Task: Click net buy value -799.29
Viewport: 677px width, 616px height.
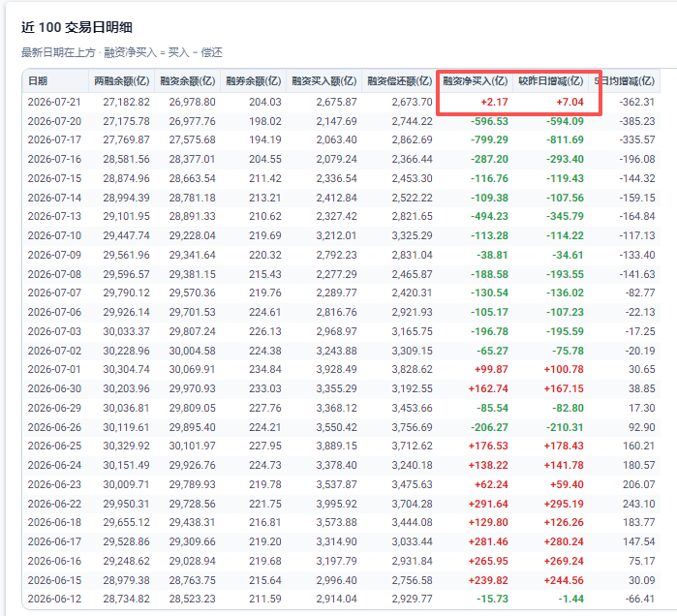Action: click(x=490, y=139)
